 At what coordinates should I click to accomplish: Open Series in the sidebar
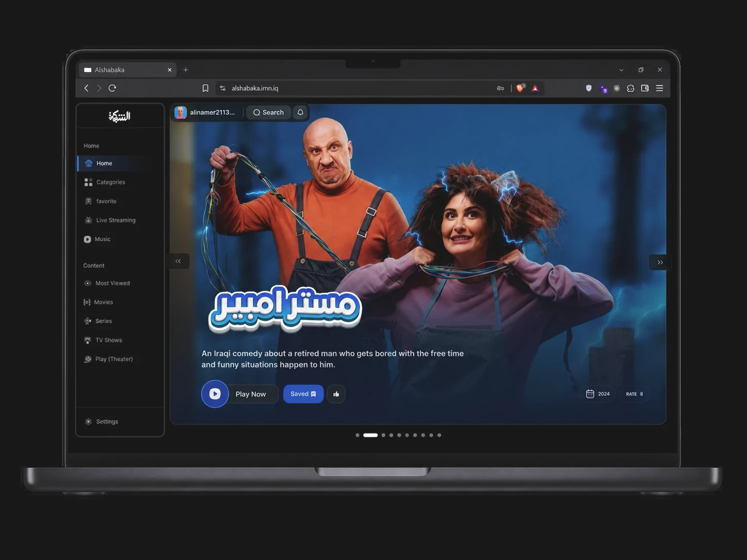(98, 321)
